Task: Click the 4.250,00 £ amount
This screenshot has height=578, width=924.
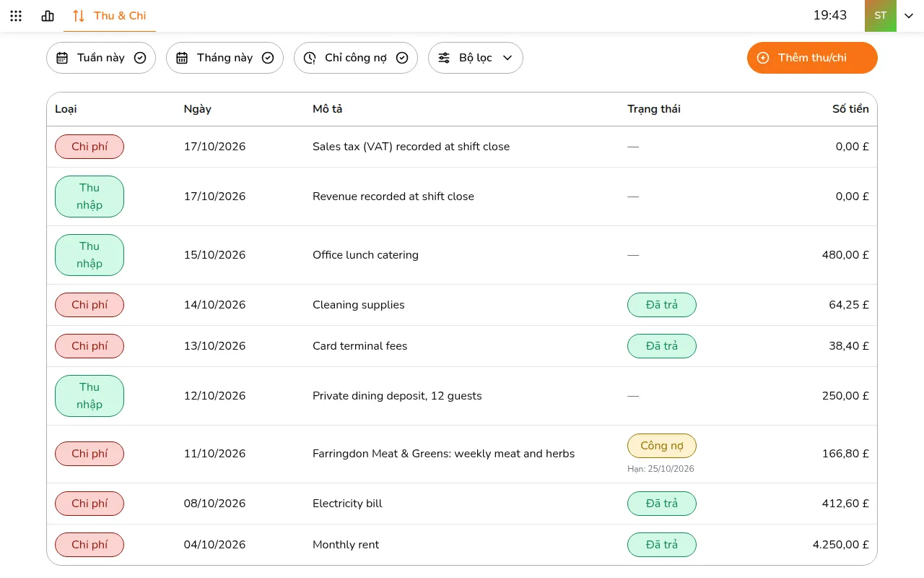Action: coord(841,545)
